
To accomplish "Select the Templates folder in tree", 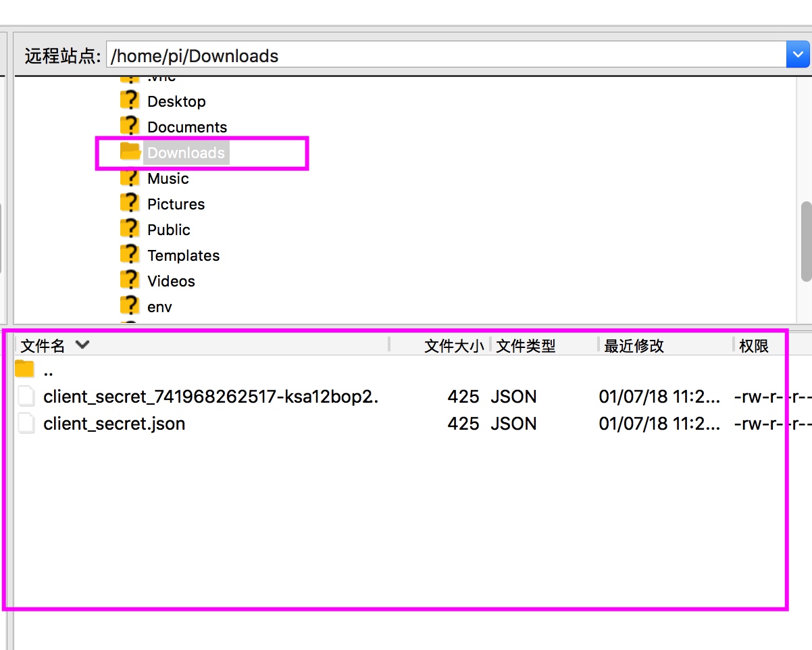I will tap(183, 255).
